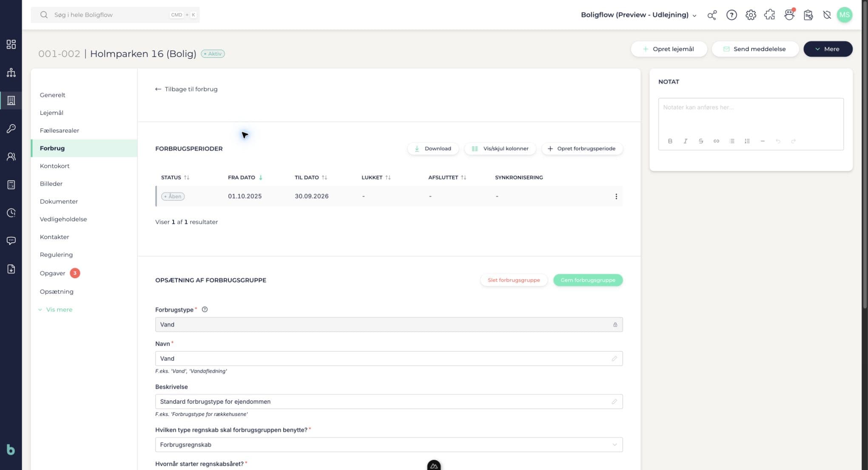This screenshot has height=470, width=868.
Task: Open the clipboard tasks icon in top bar
Action: tap(808, 15)
